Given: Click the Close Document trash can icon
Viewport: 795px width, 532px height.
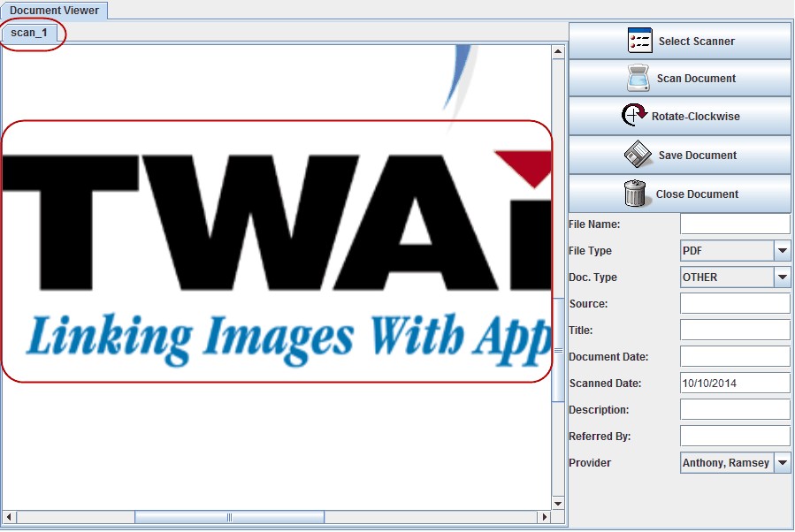Looking at the screenshot, I should [x=634, y=194].
